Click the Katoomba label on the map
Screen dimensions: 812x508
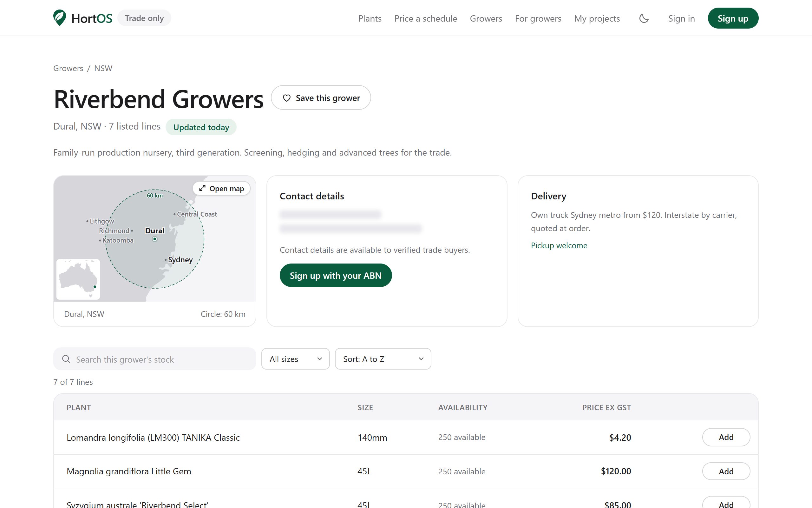pos(118,240)
